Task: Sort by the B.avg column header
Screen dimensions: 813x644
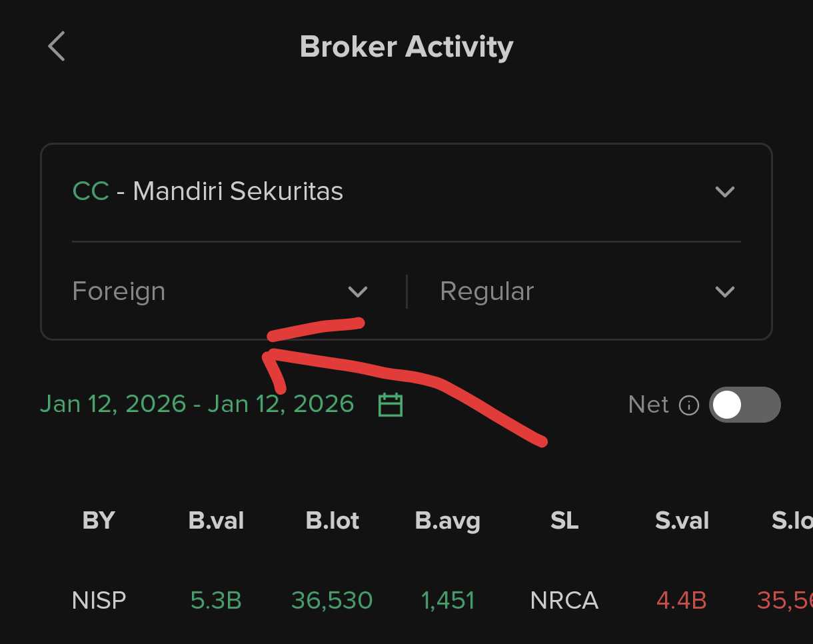Action: coord(447,521)
